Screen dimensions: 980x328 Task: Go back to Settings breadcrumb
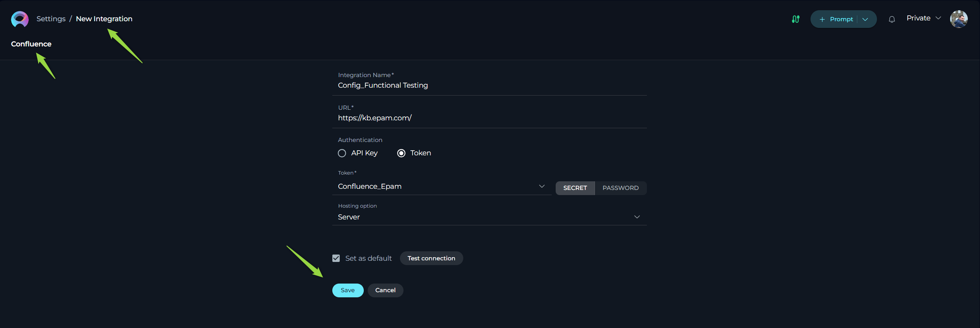[51, 19]
